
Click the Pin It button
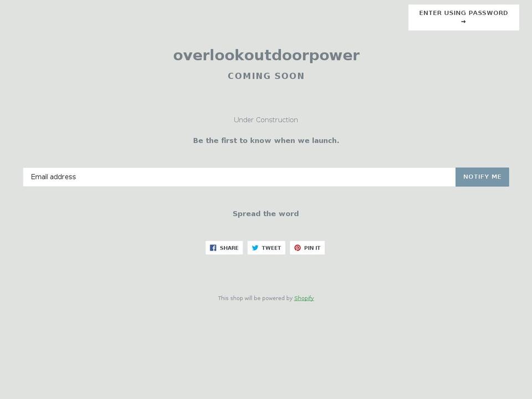coord(308,248)
